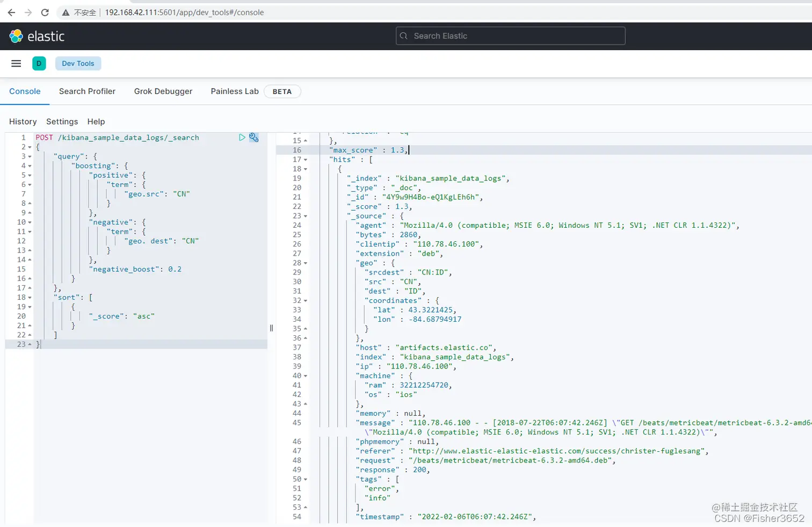The width and height of the screenshot is (812, 527).
Task: Click the "referer" URL line in response
Action: click(x=532, y=451)
